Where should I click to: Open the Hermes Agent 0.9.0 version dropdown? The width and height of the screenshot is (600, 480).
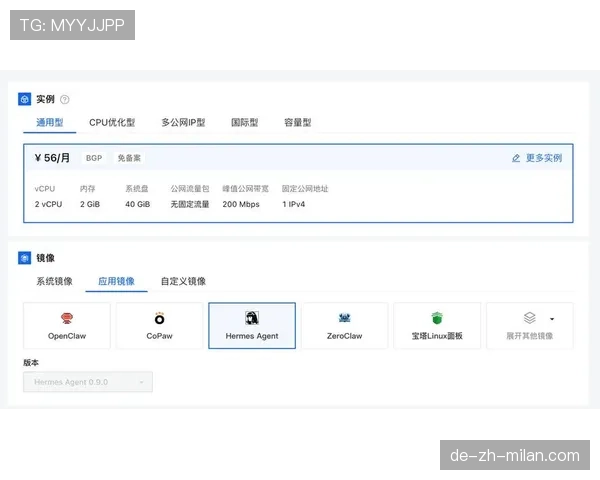pyautogui.click(x=88, y=382)
